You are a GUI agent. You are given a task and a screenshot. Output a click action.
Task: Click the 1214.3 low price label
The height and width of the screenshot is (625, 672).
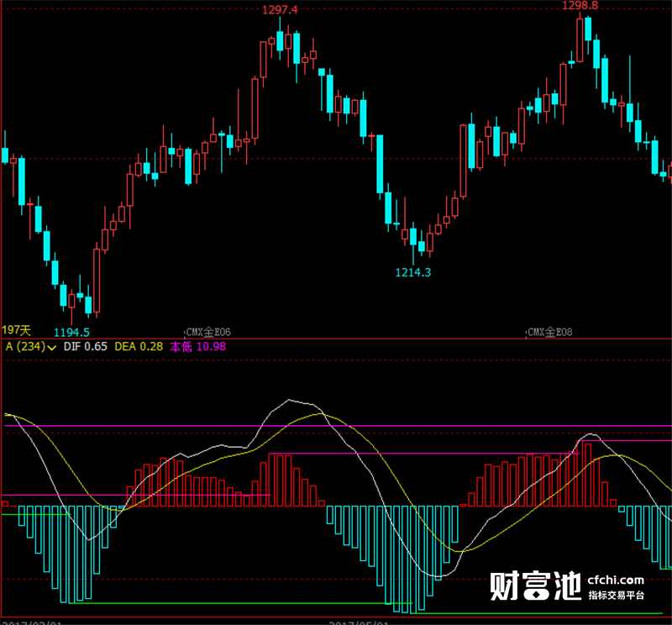[412, 273]
